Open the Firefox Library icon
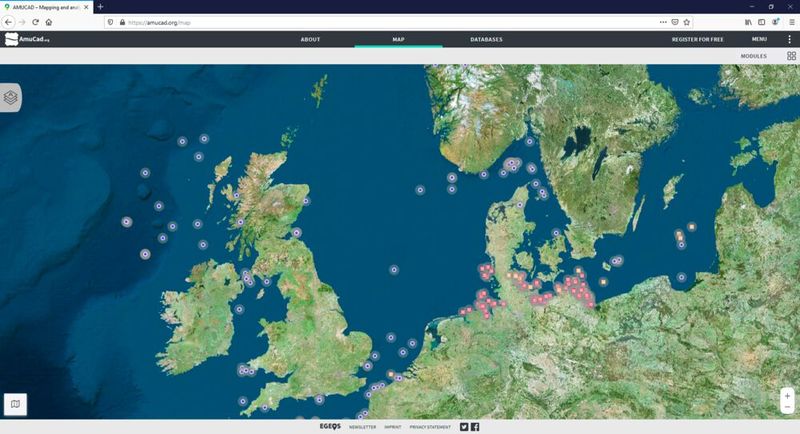The width and height of the screenshot is (800, 434). [748, 22]
